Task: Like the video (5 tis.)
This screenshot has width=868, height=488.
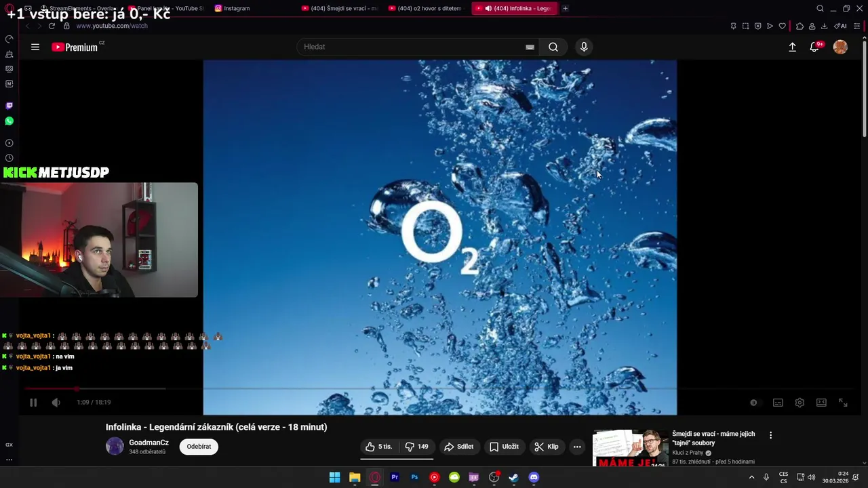Action: click(x=378, y=447)
